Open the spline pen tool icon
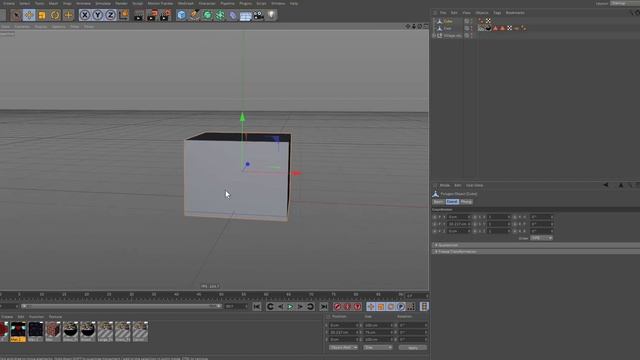The image size is (640, 360). point(195,16)
